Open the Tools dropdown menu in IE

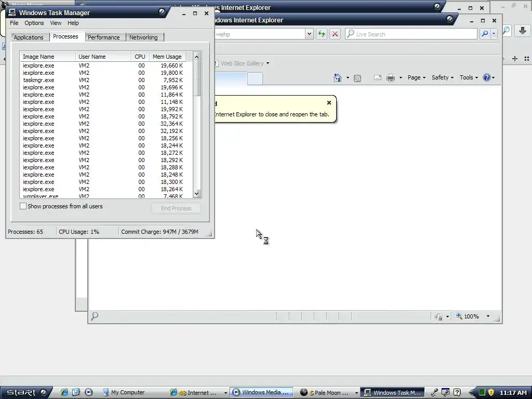click(x=469, y=78)
